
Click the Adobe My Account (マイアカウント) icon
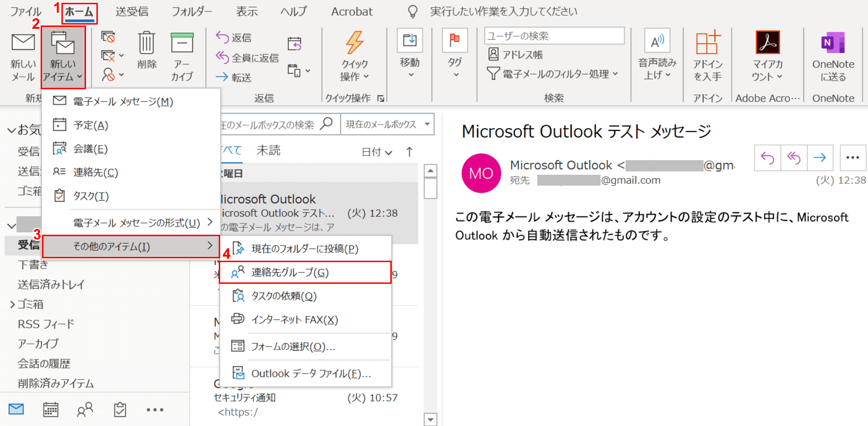[x=767, y=43]
